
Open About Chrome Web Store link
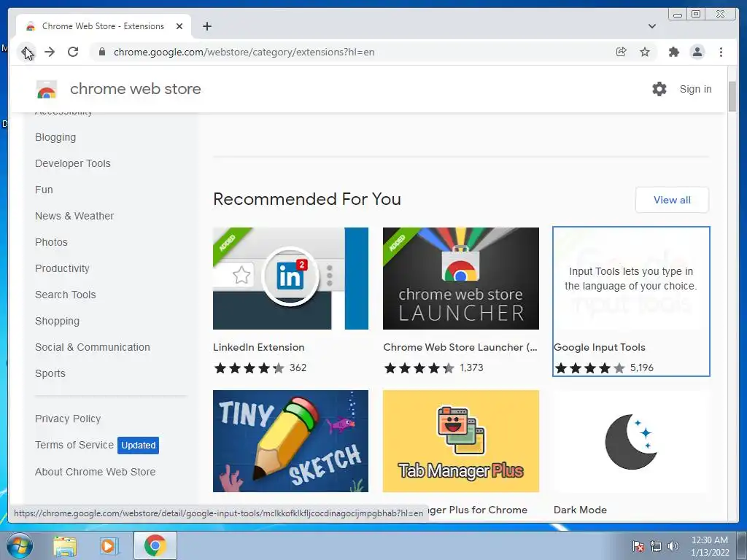pyautogui.click(x=96, y=472)
